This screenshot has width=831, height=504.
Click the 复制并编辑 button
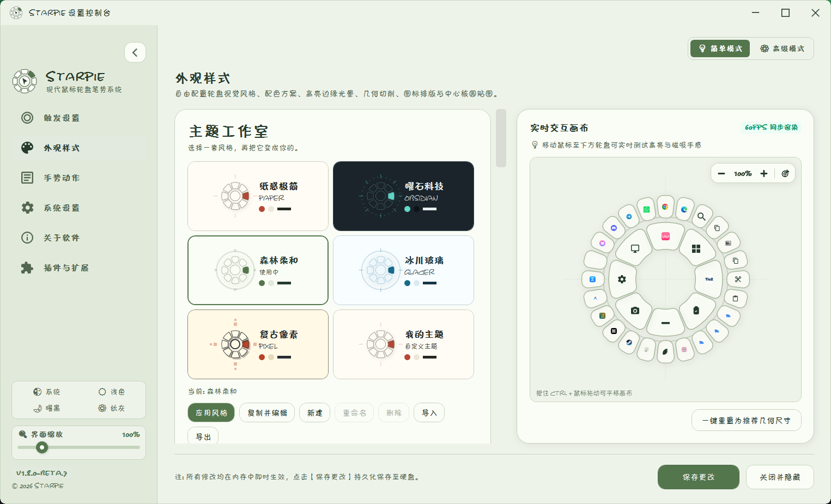point(267,412)
